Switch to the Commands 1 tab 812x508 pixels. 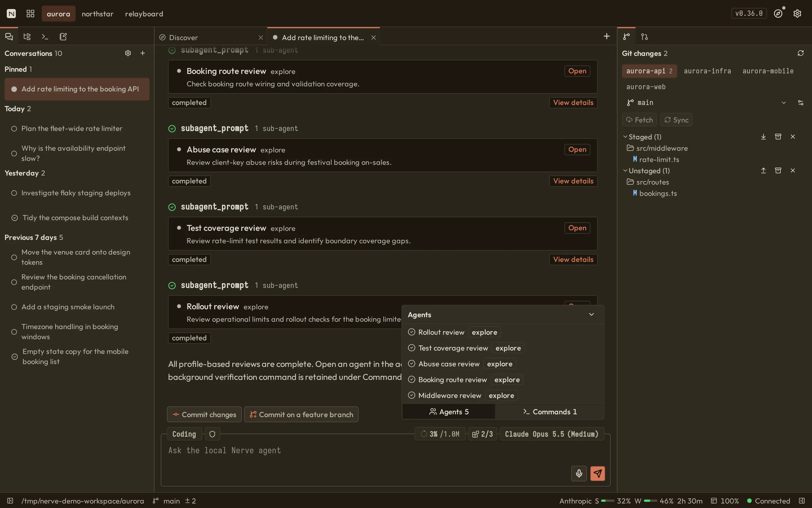point(550,411)
